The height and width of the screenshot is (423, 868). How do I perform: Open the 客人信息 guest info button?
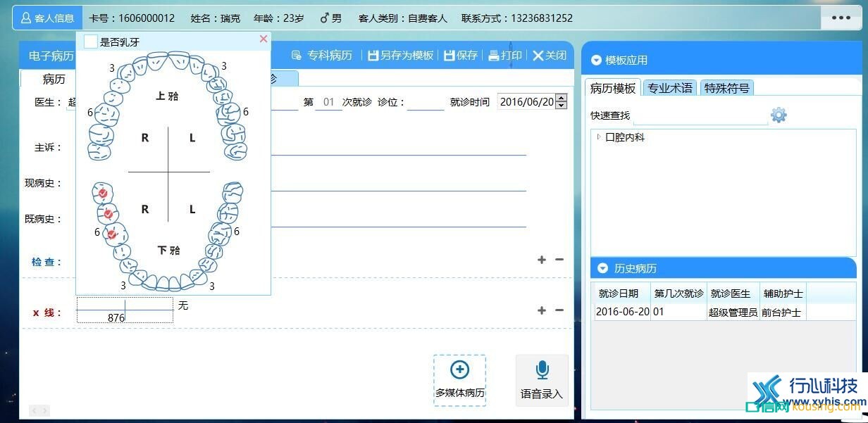47,18
